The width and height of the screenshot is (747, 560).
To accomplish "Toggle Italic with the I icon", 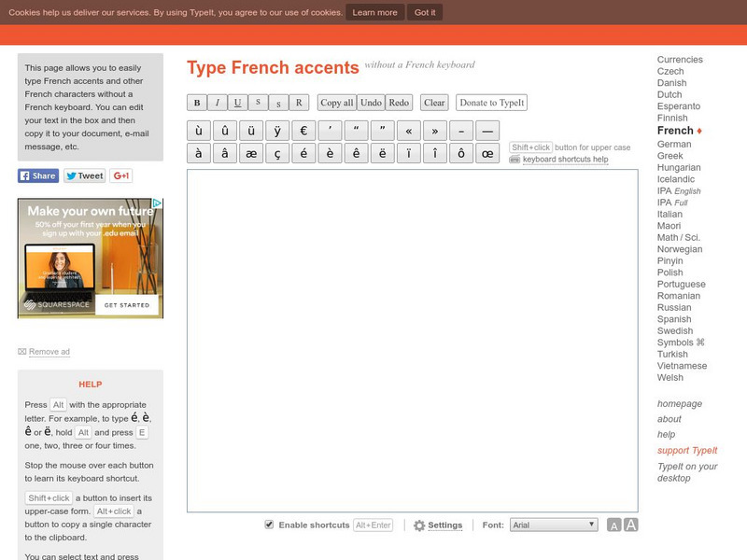I will click(218, 103).
